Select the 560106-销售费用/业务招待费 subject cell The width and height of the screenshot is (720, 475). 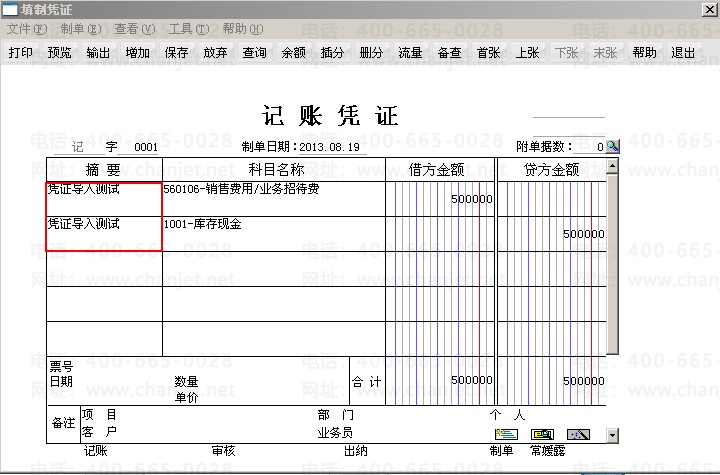click(x=274, y=199)
